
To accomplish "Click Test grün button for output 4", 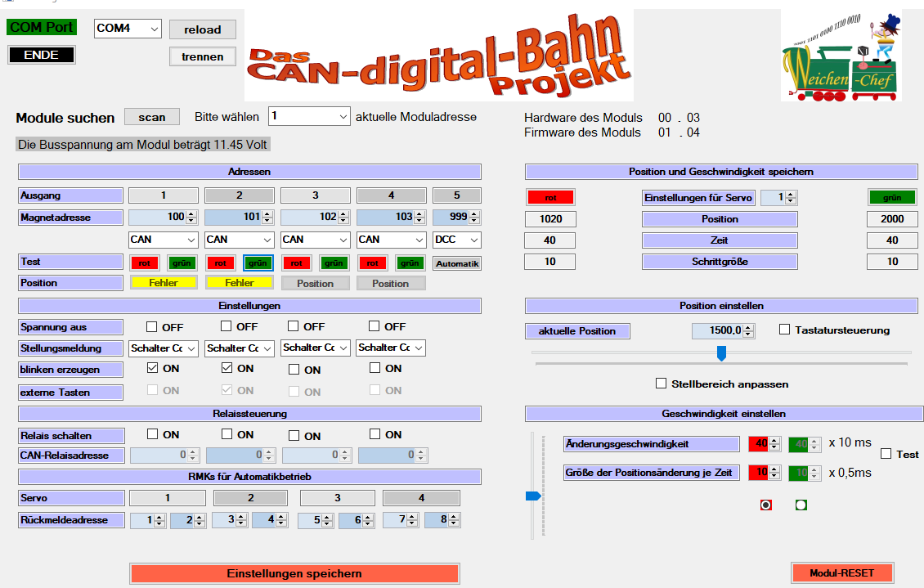I will (410, 263).
